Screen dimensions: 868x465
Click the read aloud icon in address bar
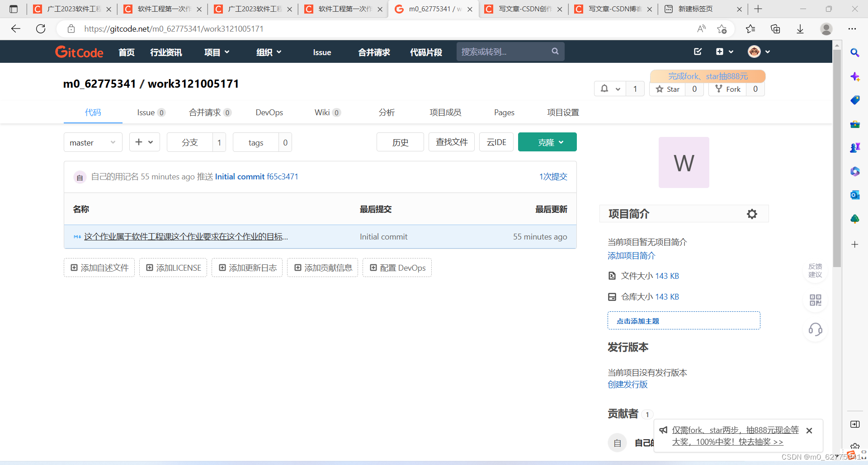701,29
